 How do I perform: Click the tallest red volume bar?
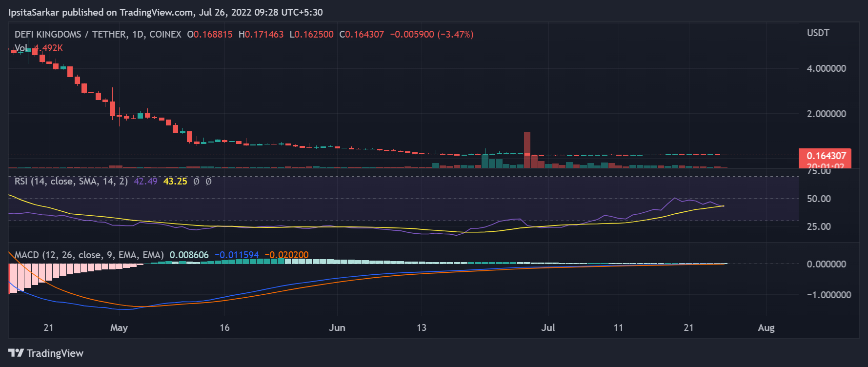point(527,149)
